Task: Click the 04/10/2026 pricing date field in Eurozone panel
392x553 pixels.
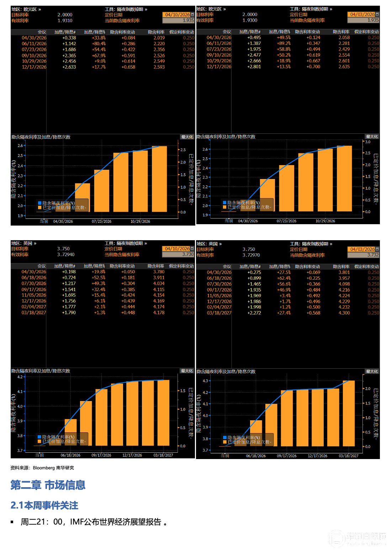Action: [177, 15]
